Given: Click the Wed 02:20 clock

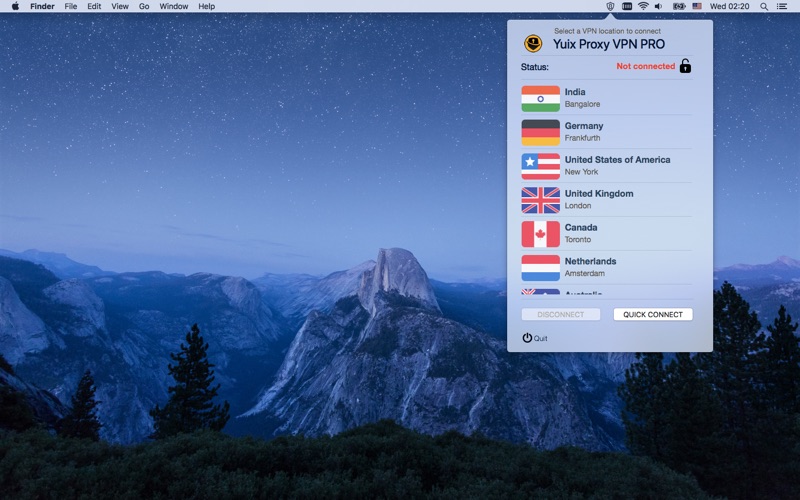Looking at the screenshot, I should tap(730, 6).
